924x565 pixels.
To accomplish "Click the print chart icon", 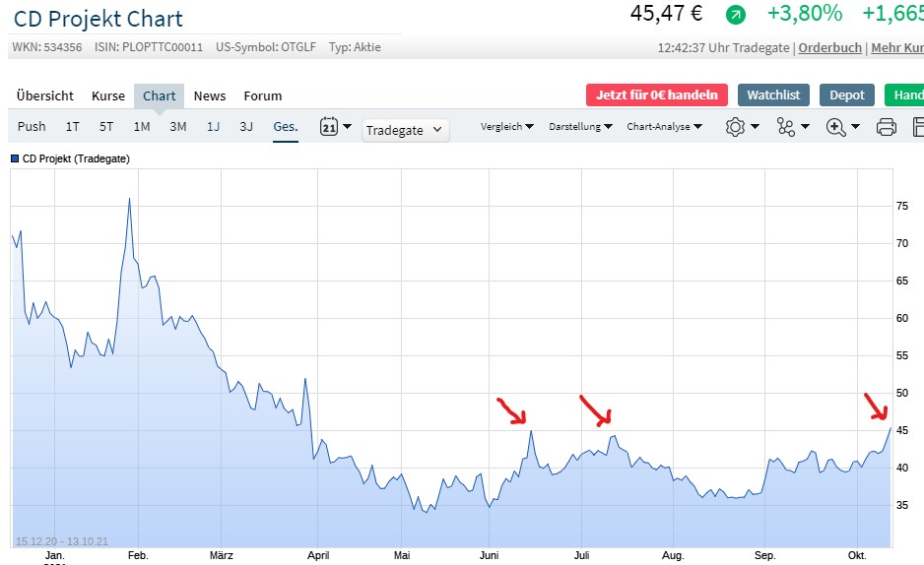I will 887,127.
